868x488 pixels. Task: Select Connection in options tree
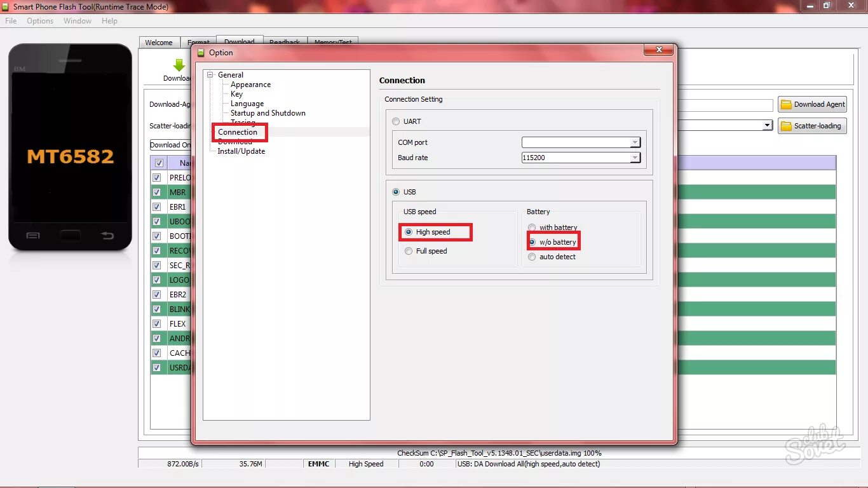[238, 132]
